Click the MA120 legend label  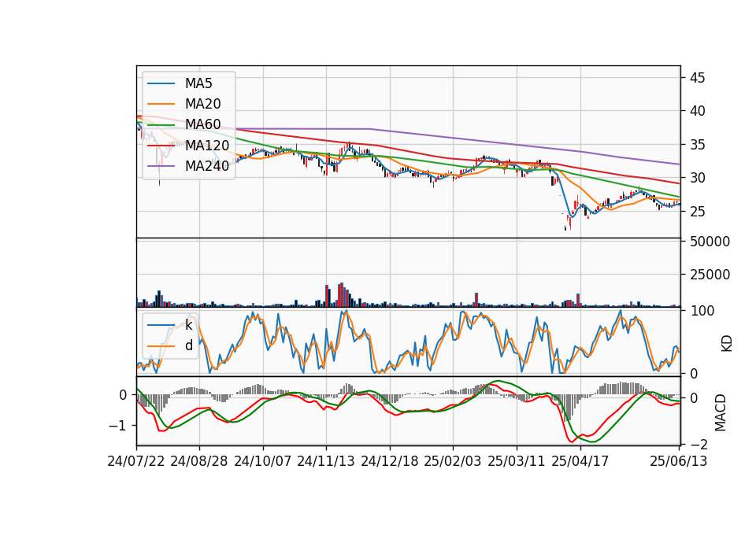point(207,145)
